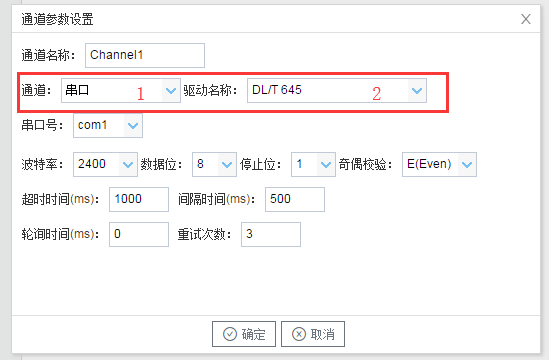The height and width of the screenshot is (360, 549).
Task: Expand the 停止位 dropdown showing 1
Action: coord(313,164)
